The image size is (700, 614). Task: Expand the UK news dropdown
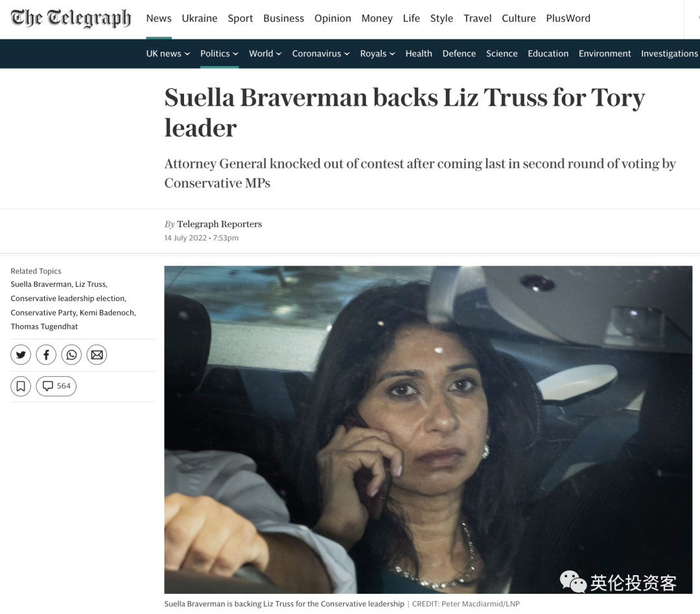[168, 54]
